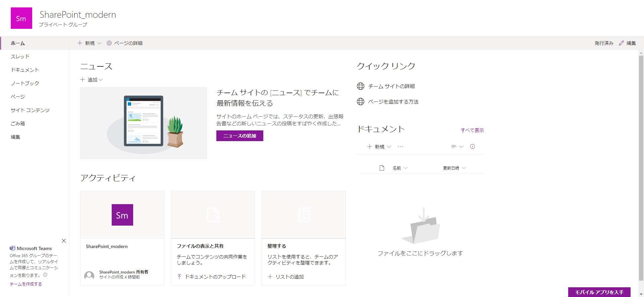Expand the 追加 dropdown under ニュース
Image resolution: width=644 pixels, height=297 pixels.
[x=101, y=80]
